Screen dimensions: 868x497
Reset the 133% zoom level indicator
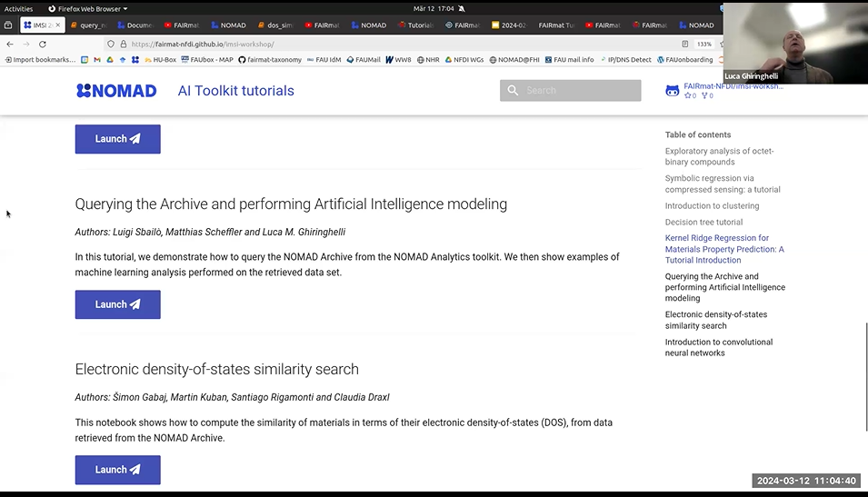click(704, 44)
